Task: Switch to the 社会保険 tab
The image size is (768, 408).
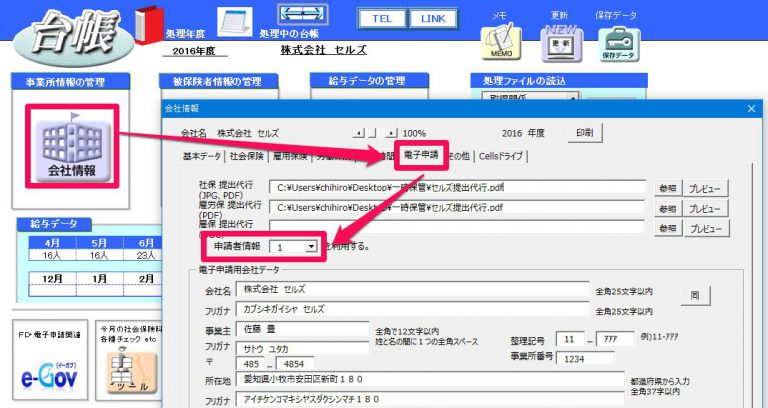Action: pyautogui.click(x=247, y=156)
